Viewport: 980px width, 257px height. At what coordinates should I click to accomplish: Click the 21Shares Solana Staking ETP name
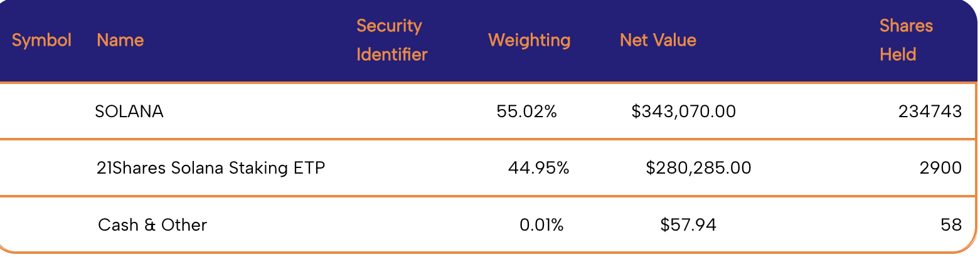pyautogui.click(x=211, y=168)
